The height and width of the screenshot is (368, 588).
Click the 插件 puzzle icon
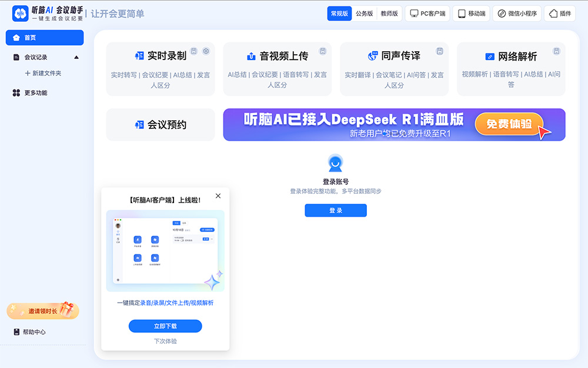(x=553, y=14)
